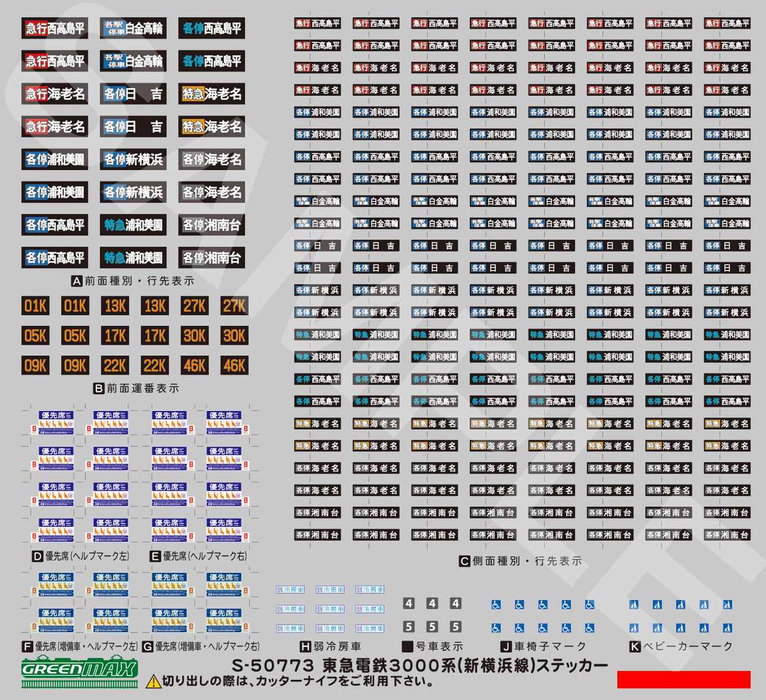Click the black 'E' section badge
The height and width of the screenshot is (700, 766).
(x=154, y=556)
